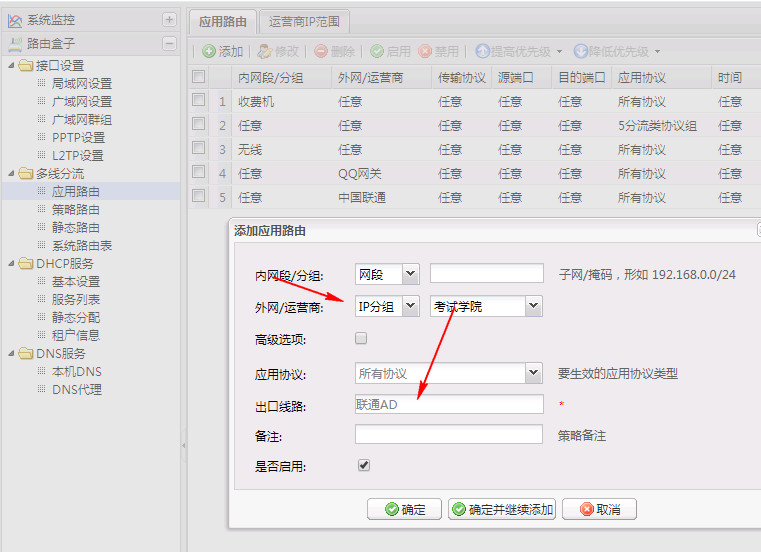Viewport: 761px width, 552px height.
Task: Uncheck the 是否启用 checkbox
Action: 364,465
